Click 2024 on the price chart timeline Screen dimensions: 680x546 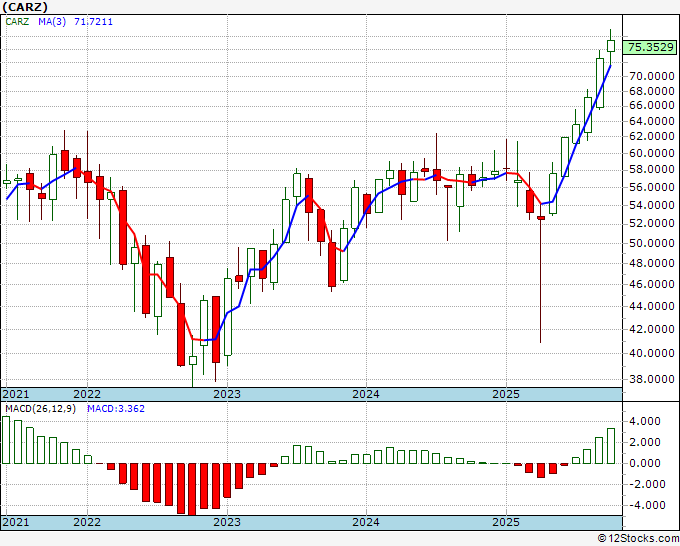(x=366, y=394)
